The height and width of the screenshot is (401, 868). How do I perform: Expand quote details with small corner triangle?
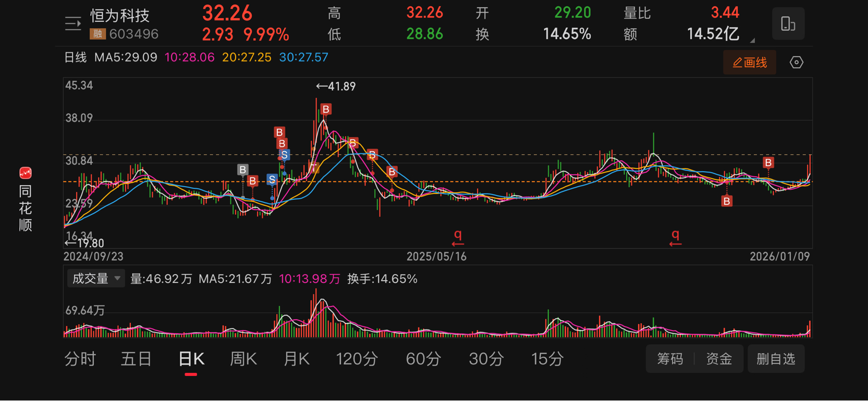[x=752, y=40]
